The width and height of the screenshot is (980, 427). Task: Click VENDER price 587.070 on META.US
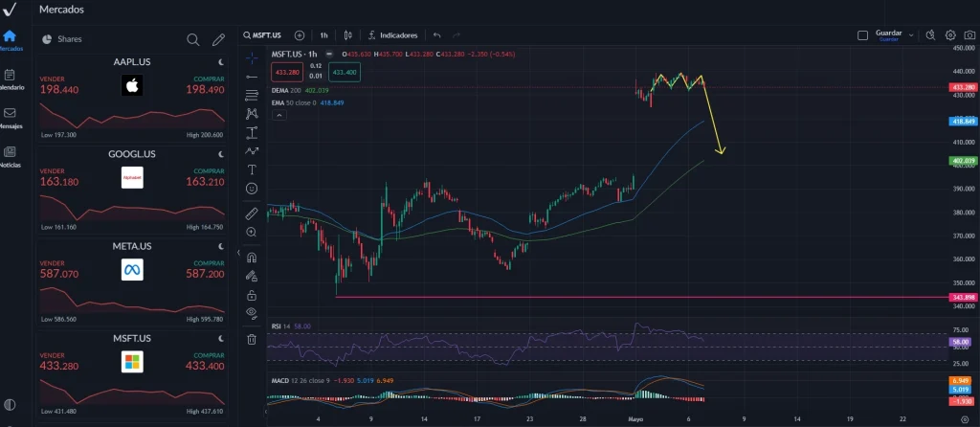pos(59,274)
